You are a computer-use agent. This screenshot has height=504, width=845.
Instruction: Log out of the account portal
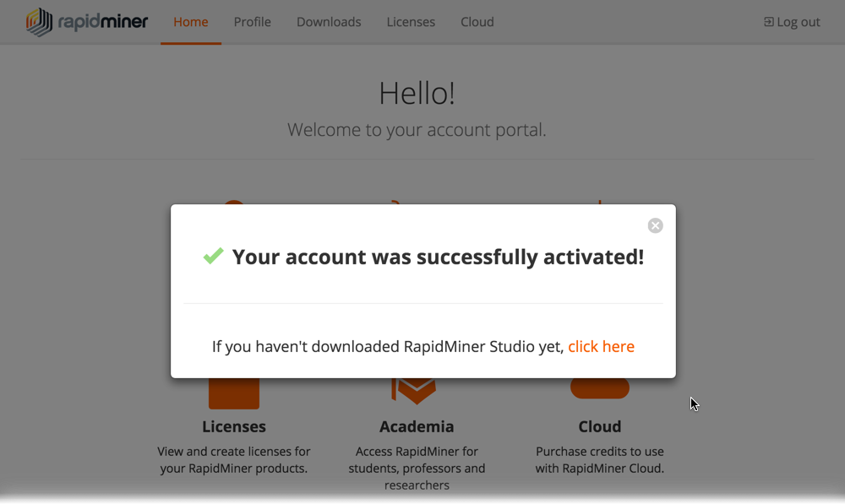(792, 22)
